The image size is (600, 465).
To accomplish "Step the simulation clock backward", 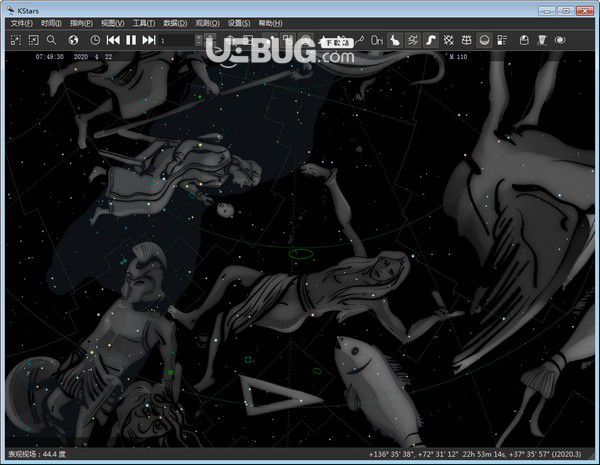I will (113, 40).
